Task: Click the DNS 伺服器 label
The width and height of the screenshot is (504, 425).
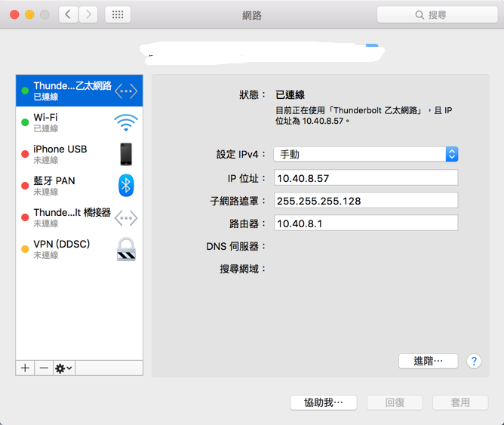Action: 236,247
